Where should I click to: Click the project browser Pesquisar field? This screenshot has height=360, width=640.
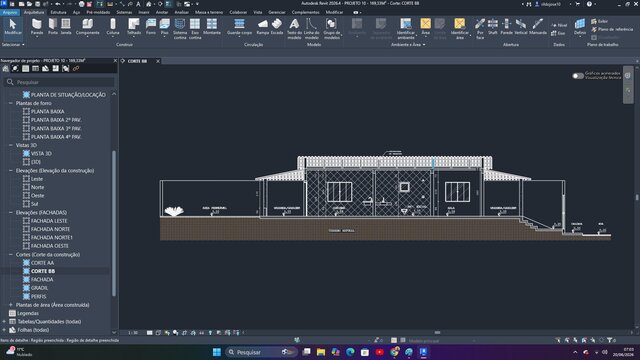click(x=60, y=82)
